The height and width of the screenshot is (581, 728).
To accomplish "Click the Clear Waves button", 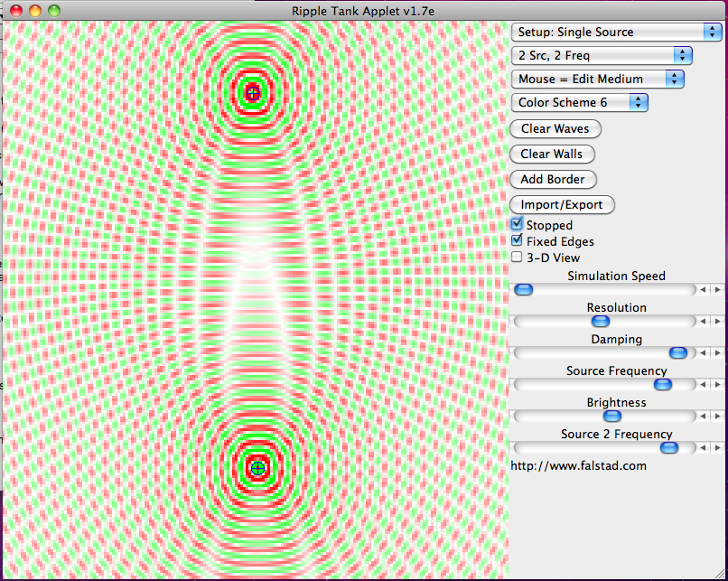I will pos(555,128).
